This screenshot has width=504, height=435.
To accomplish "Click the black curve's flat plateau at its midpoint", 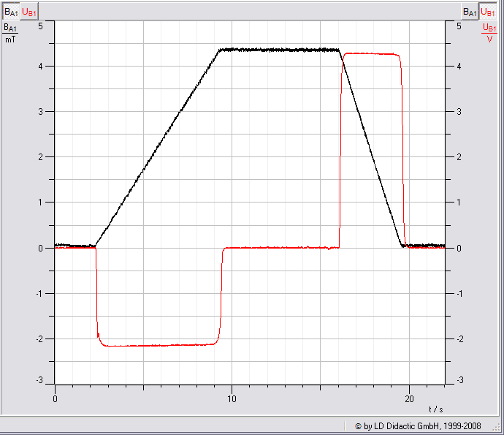I will [280, 50].
